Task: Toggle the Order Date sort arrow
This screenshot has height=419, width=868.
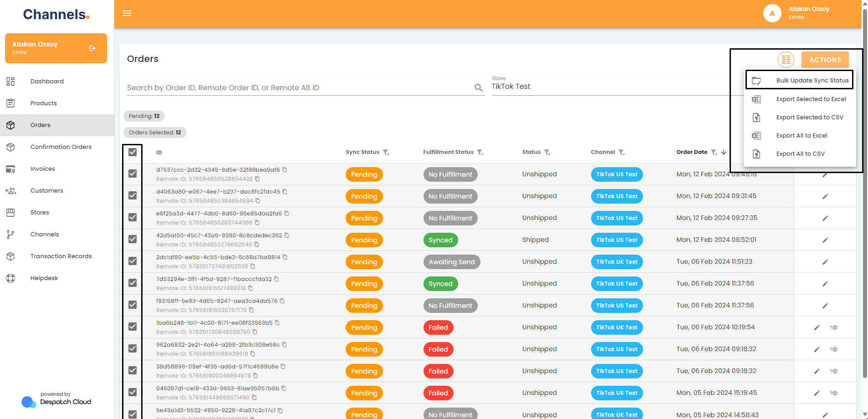Action: [x=724, y=152]
